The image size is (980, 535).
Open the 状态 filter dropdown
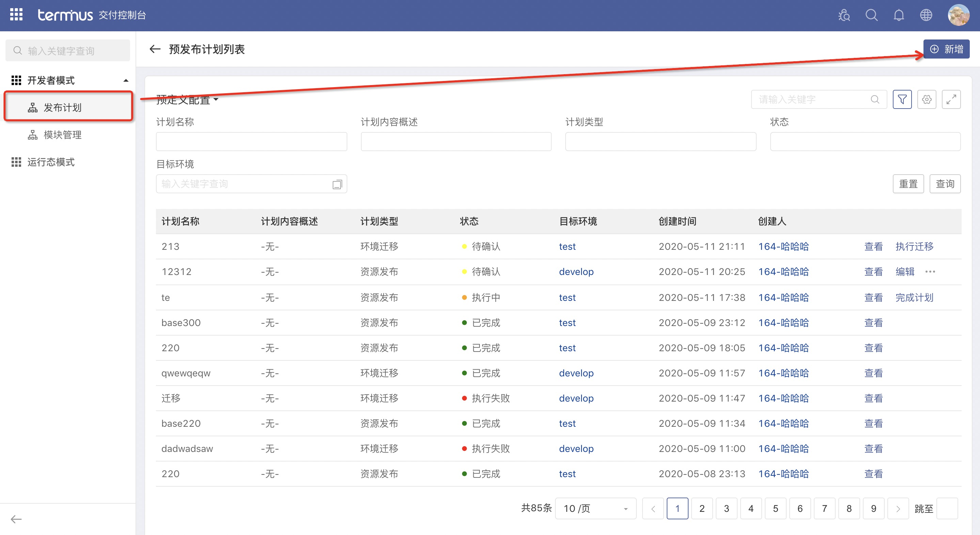click(x=866, y=142)
